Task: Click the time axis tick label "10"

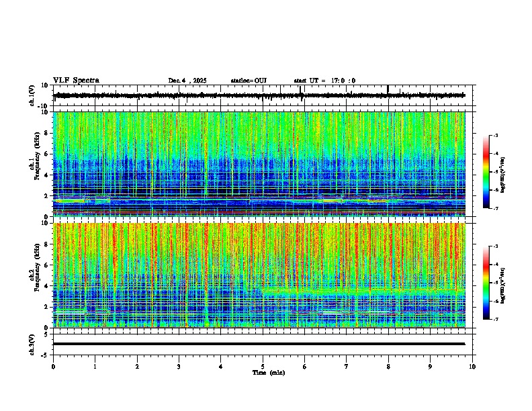Action: (x=472, y=367)
